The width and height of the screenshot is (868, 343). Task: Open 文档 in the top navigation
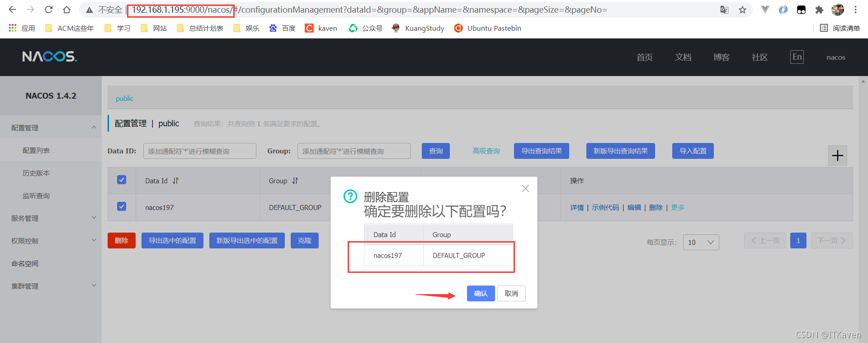point(683,57)
